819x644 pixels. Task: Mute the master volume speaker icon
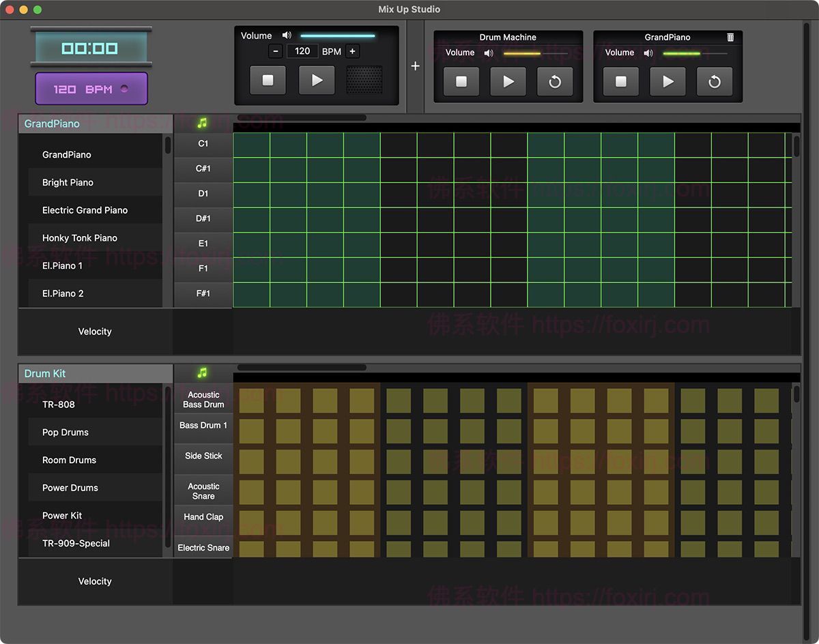click(287, 35)
